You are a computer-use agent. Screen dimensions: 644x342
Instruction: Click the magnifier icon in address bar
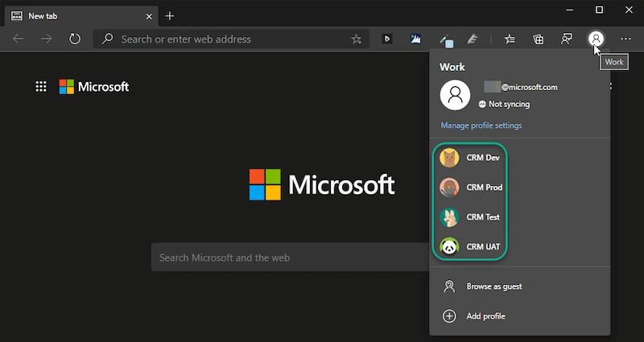(x=107, y=39)
